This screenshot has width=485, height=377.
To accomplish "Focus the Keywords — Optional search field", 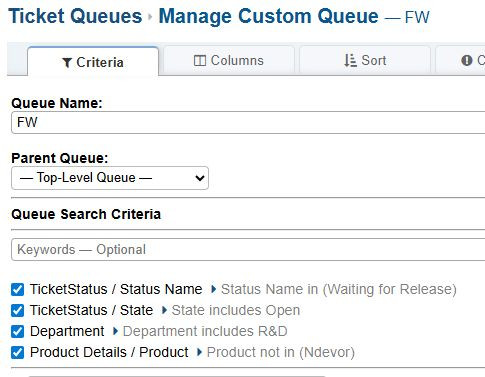I will (x=248, y=249).
